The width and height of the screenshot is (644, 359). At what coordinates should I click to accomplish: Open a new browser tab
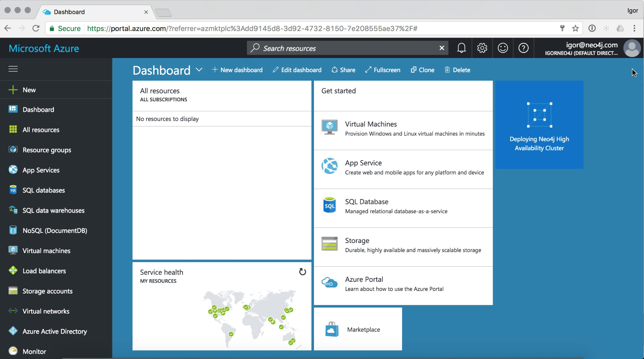163,13
